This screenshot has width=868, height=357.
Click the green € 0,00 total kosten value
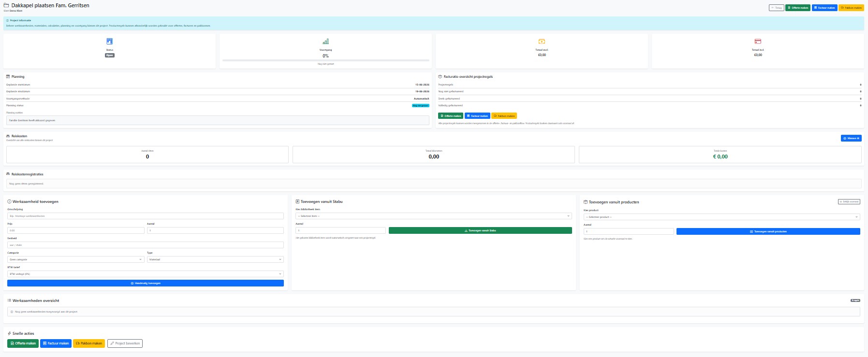click(x=720, y=157)
